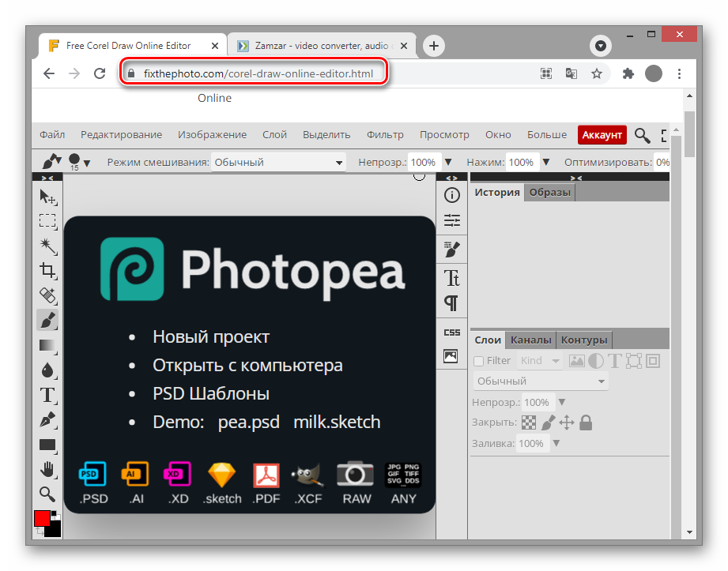The width and height of the screenshot is (728, 571).
Task: Select the Zoom tool in toolbox
Action: click(47, 494)
